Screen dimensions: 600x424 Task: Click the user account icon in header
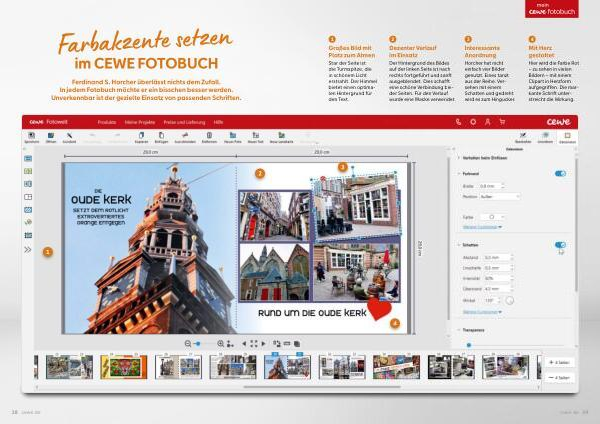click(x=488, y=122)
